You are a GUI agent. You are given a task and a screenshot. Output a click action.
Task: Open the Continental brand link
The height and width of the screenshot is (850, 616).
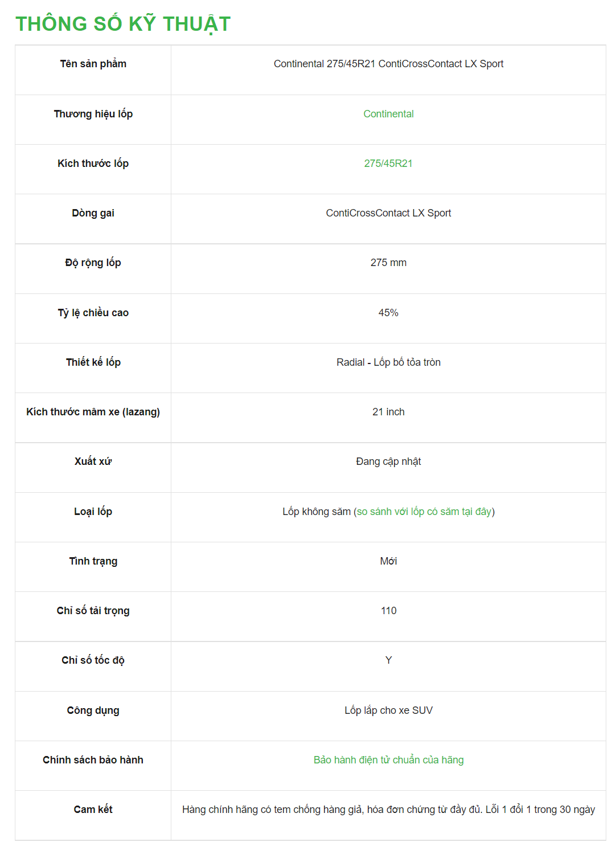pyautogui.click(x=388, y=114)
